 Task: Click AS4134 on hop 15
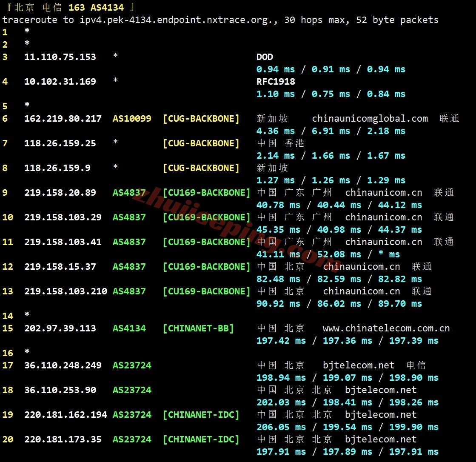pyautogui.click(x=129, y=328)
